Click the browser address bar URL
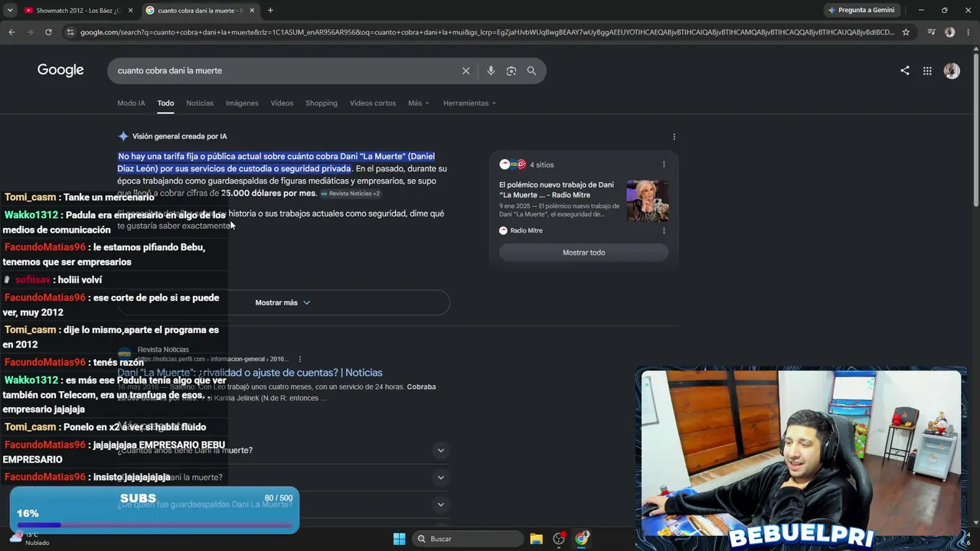This screenshot has width=980, height=551. (487, 32)
